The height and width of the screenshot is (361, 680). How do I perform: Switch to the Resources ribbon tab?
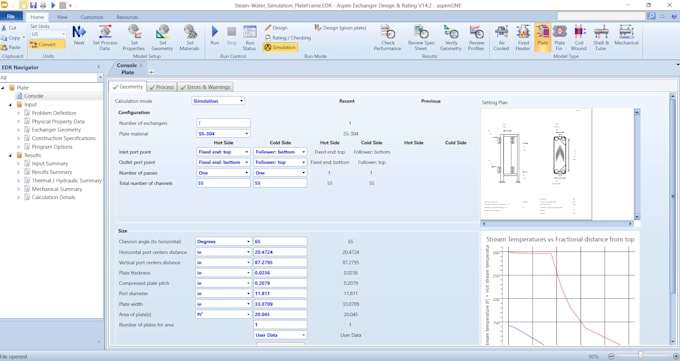point(127,17)
